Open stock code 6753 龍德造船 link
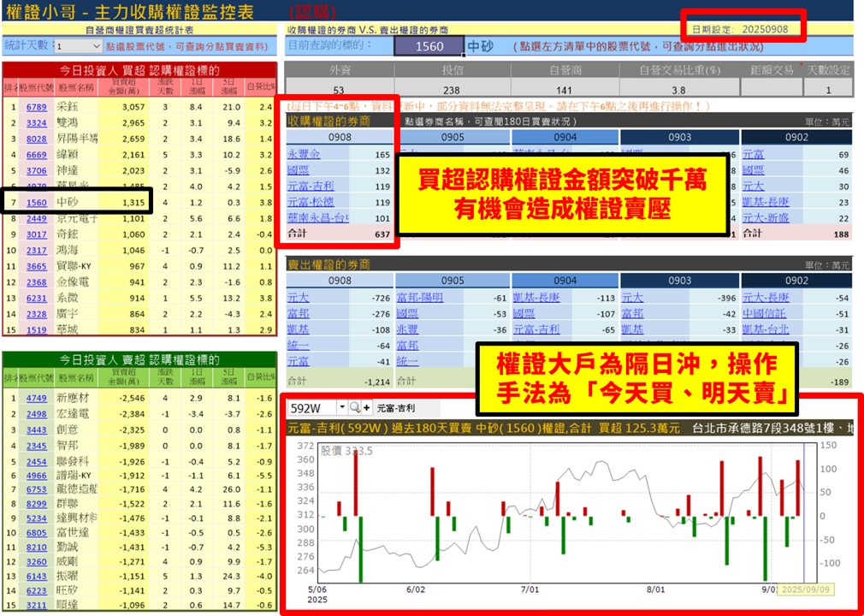Screen dimensions: 864x616 point(37,489)
